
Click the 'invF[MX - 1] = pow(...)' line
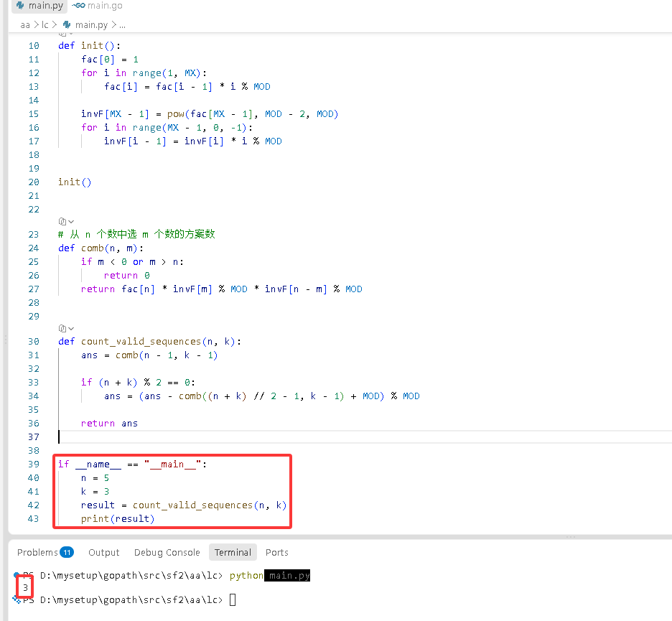210,114
